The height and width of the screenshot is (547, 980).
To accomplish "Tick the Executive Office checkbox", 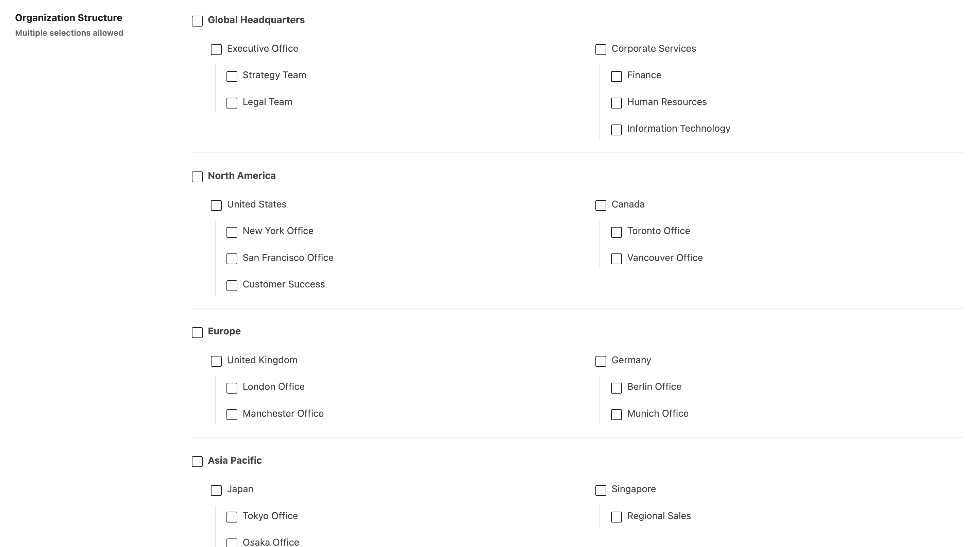I will (216, 49).
